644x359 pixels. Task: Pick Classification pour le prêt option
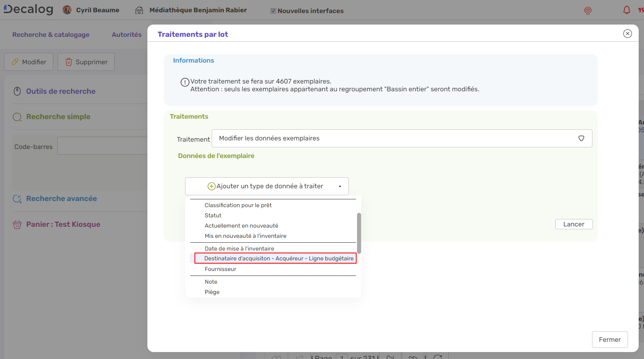pyautogui.click(x=238, y=205)
